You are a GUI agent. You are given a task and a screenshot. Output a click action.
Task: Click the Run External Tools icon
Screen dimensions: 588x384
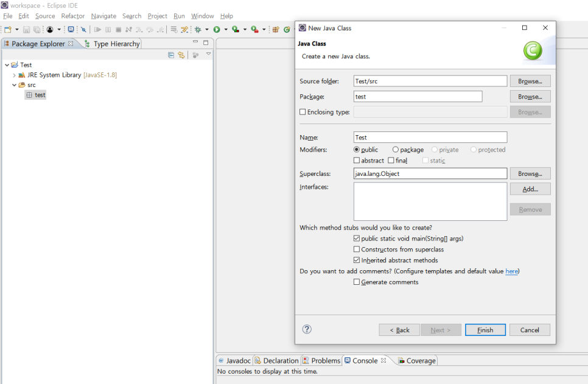[x=254, y=30]
